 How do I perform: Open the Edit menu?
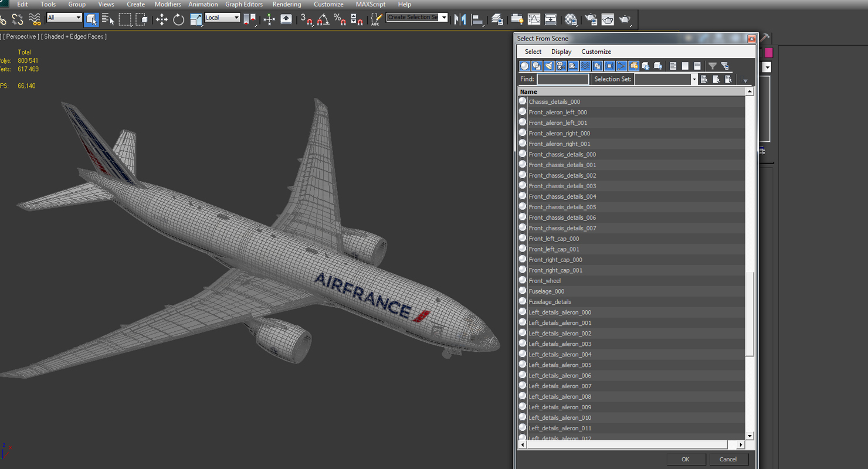pyautogui.click(x=22, y=4)
